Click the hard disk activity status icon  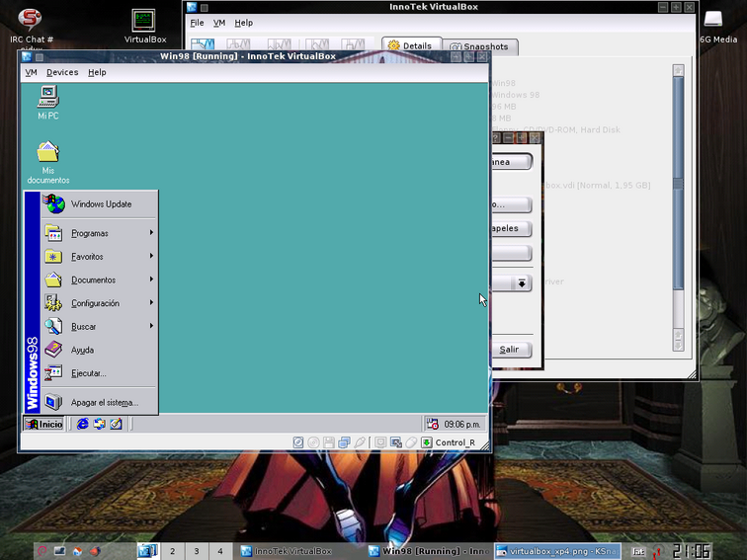[x=298, y=442]
